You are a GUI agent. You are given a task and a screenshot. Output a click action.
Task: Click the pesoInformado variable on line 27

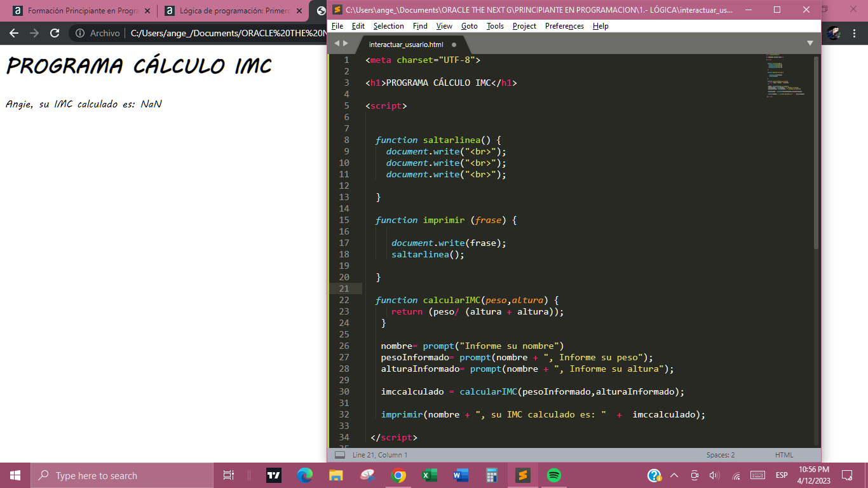click(415, 357)
